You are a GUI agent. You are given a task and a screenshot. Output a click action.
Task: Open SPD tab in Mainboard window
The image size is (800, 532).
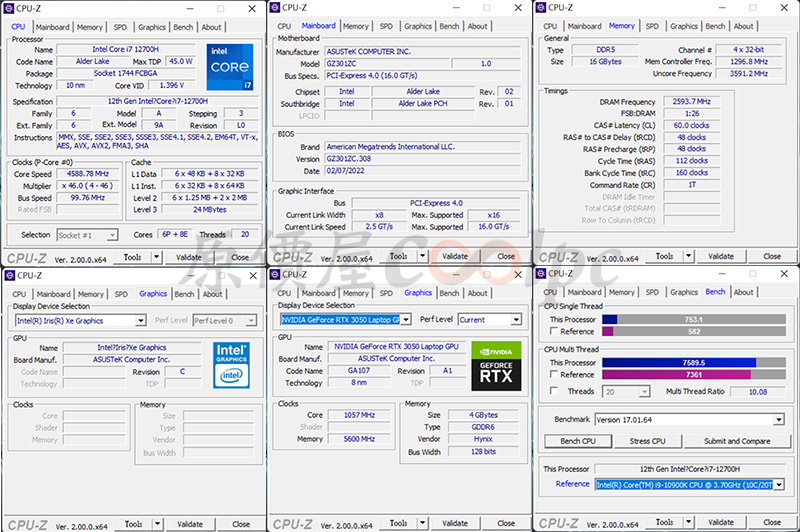click(386, 26)
